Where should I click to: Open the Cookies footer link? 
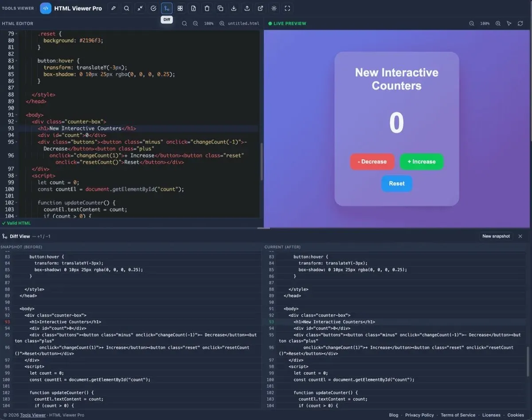(x=516, y=415)
